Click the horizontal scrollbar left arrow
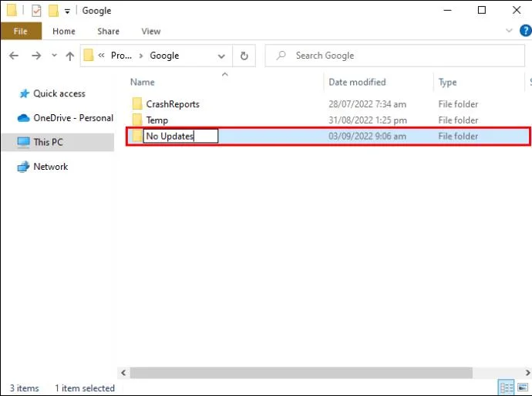The image size is (532, 396). point(123,373)
